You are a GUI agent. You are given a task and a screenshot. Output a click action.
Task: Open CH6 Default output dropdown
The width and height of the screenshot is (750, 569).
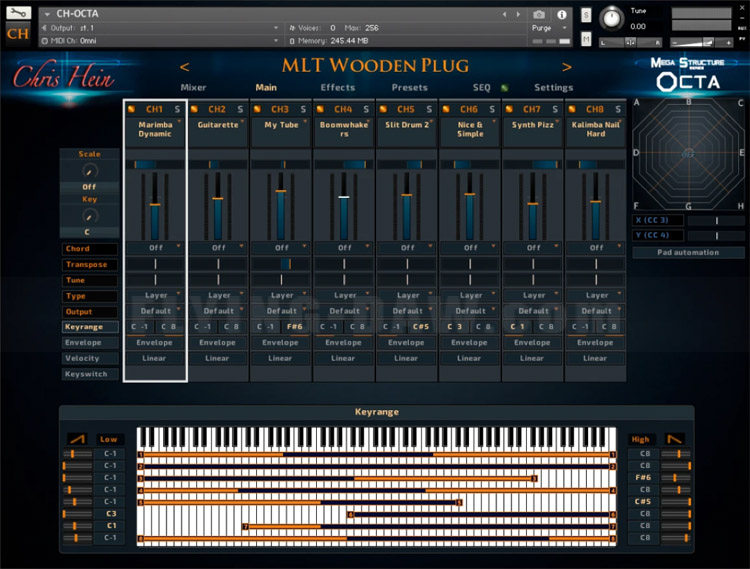470,311
